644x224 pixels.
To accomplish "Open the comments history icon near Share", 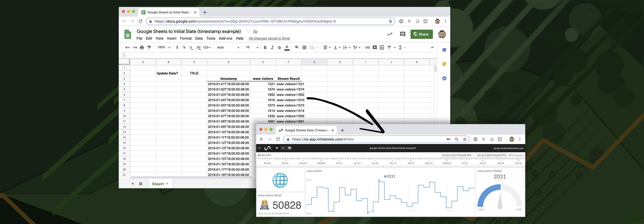I will [403, 34].
